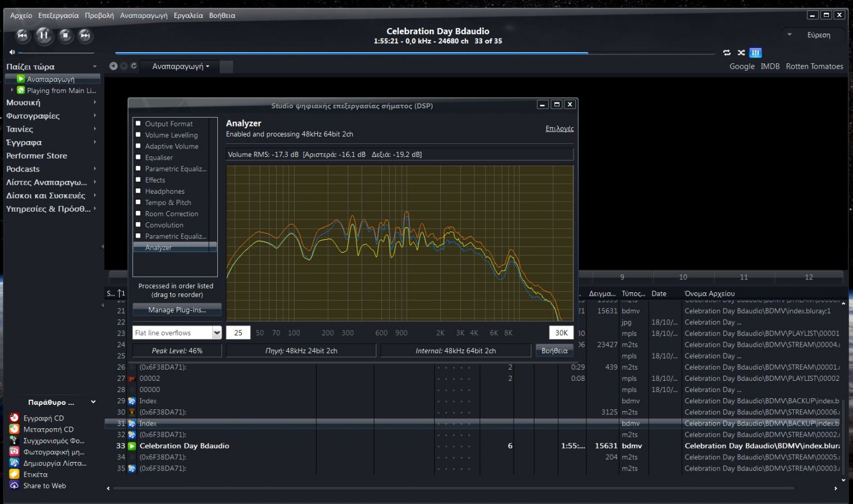
Task: Enable the Volume Levelling checkbox
Action: click(x=138, y=134)
